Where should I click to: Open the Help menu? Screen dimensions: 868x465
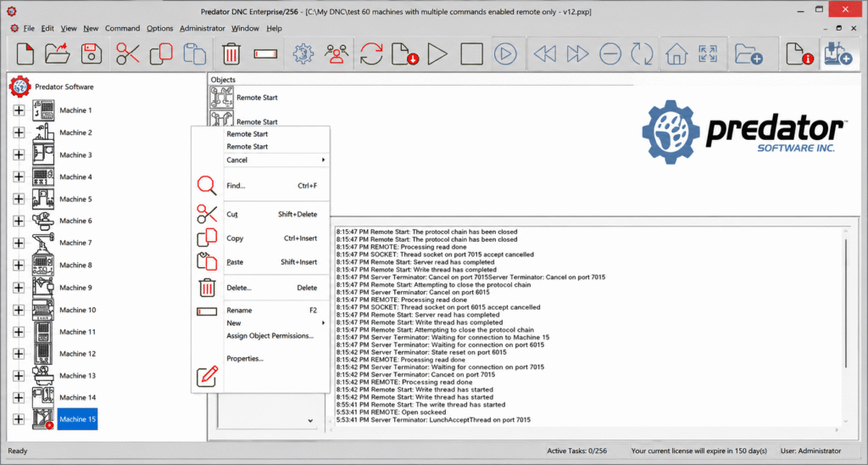click(274, 28)
